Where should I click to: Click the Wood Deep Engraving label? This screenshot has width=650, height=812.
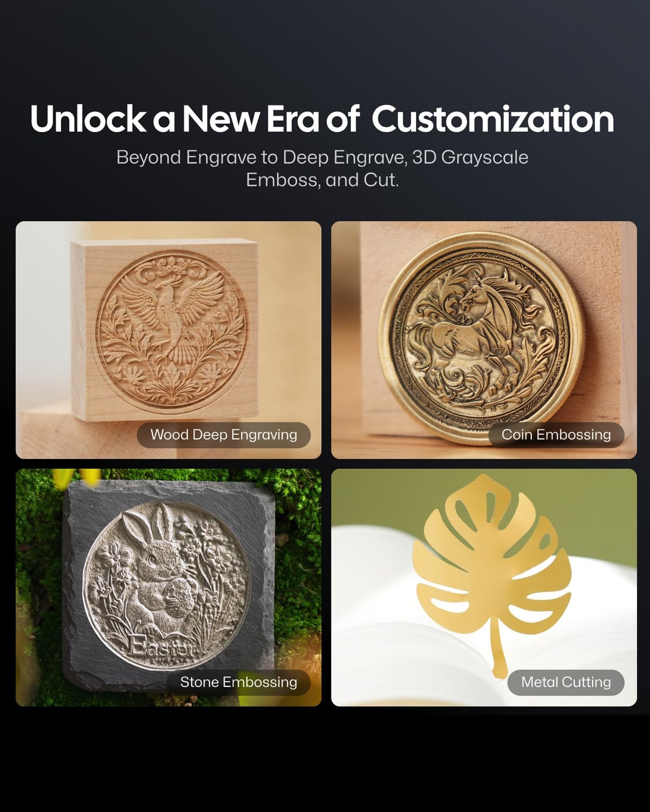[x=224, y=435]
